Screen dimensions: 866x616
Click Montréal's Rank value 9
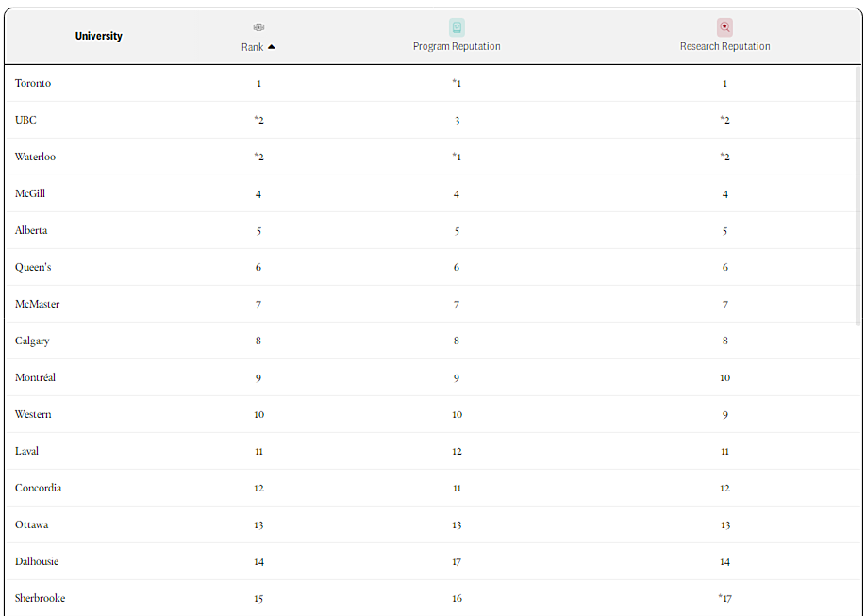click(258, 378)
